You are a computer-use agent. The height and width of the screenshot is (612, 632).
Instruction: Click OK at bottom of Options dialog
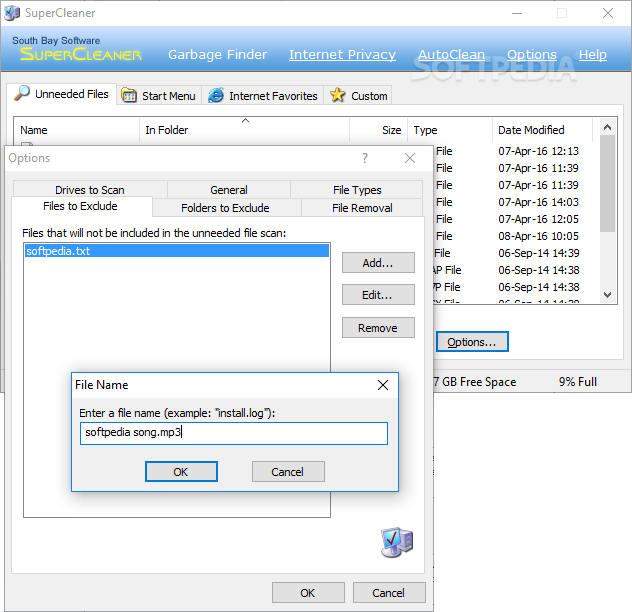[x=308, y=593]
